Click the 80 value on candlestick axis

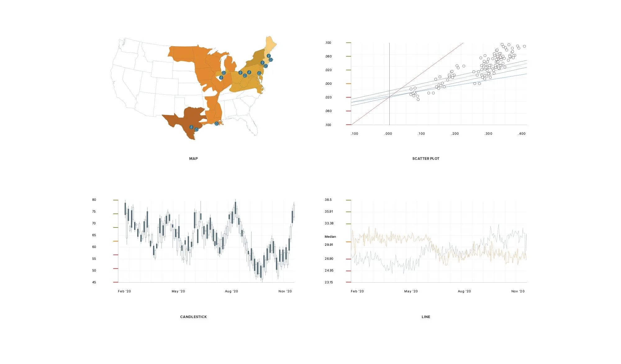[x=94, y=200]
